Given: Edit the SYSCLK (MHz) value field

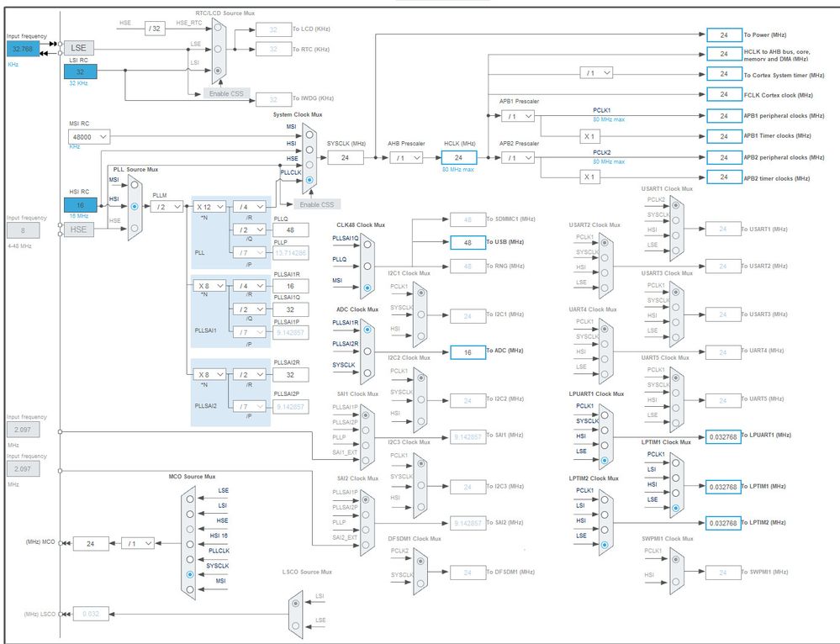Looking at the screenshot, I should 346,157.
